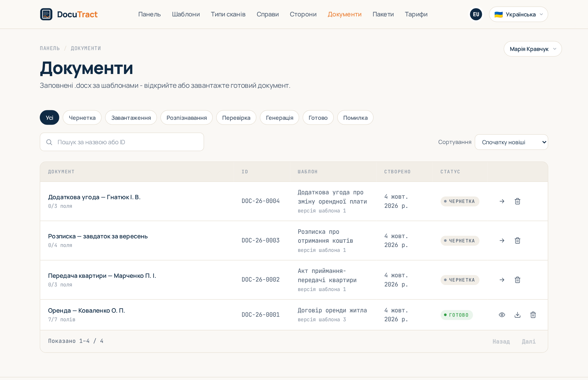
Task: Open Тарифи in top navigation
Action: tap(416, 14)
